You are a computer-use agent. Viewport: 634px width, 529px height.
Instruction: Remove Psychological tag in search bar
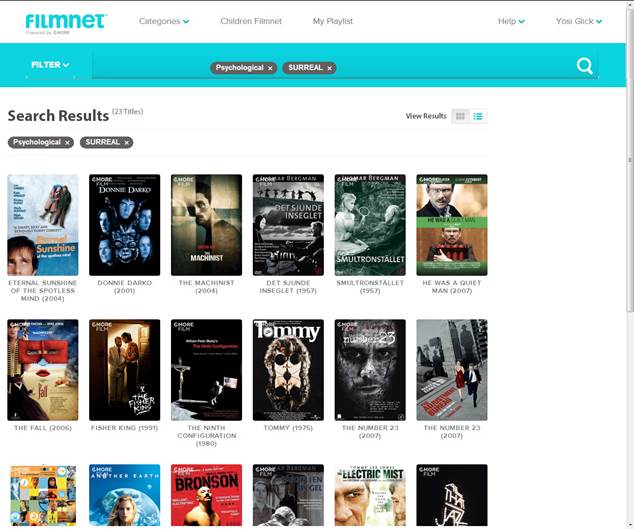pos(270,68)
